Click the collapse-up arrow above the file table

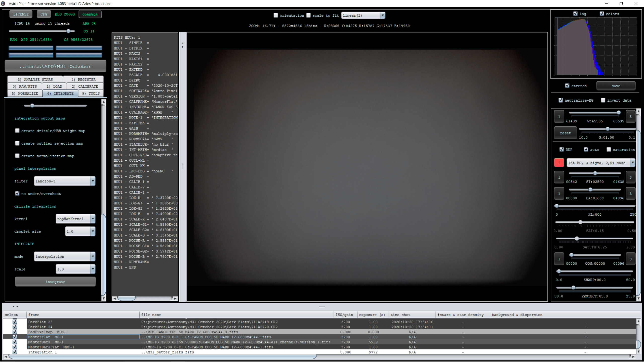coord(13,306)
